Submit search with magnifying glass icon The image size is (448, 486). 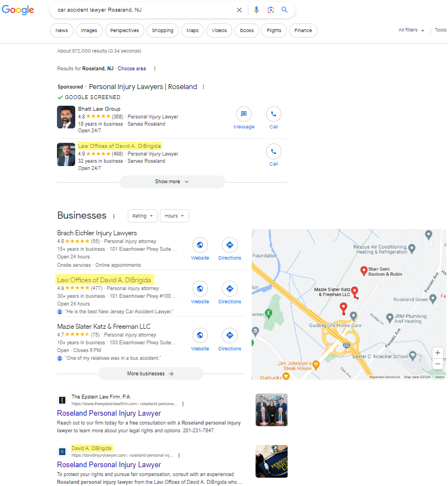coord(284,10)
